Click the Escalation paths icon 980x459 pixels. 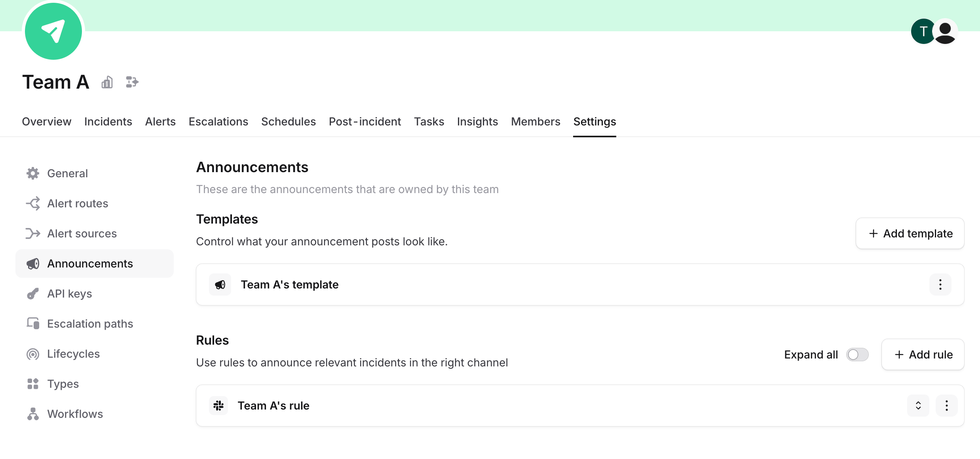[33, 324]
